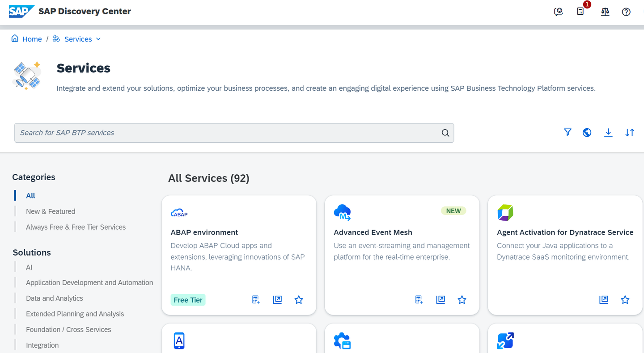Open the help question mark icon
This screenshot has width=644, height=353.
pyautogui.click(x=626, y=12)
